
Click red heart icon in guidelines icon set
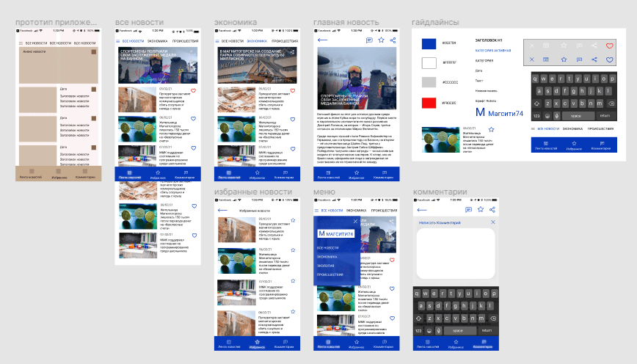[608, 45]
